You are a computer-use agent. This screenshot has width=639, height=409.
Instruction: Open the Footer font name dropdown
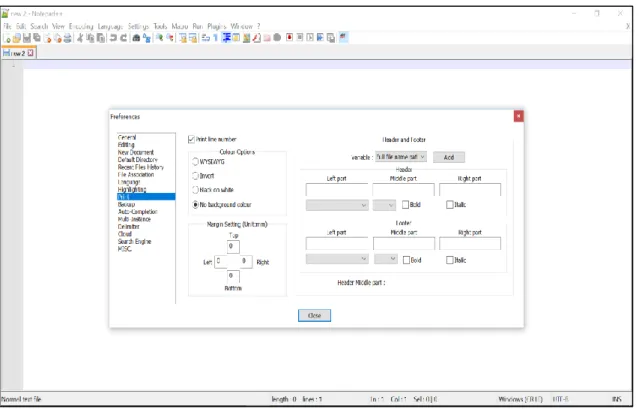(337, 259)
